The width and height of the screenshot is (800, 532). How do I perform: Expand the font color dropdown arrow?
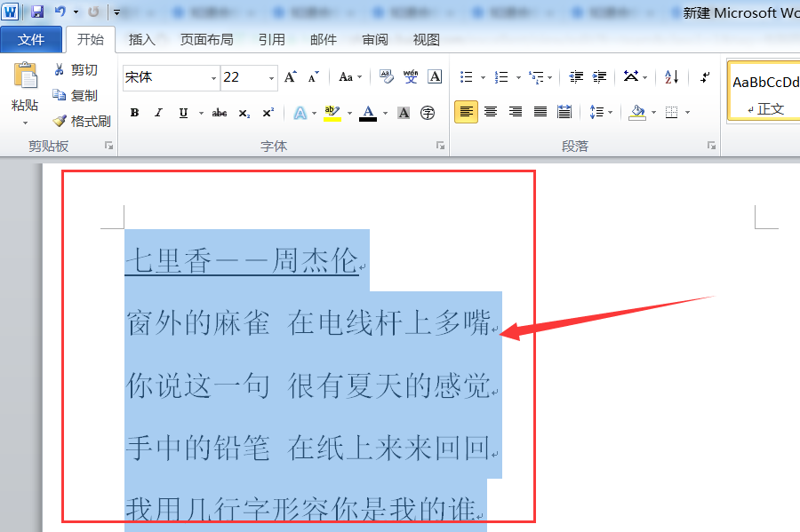click(385, 113)
